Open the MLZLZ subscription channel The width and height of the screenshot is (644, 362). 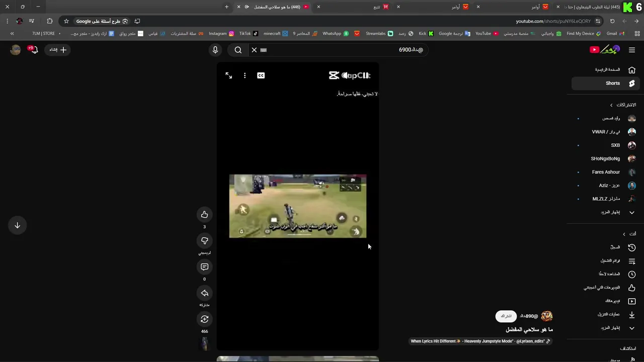point(605,199)
